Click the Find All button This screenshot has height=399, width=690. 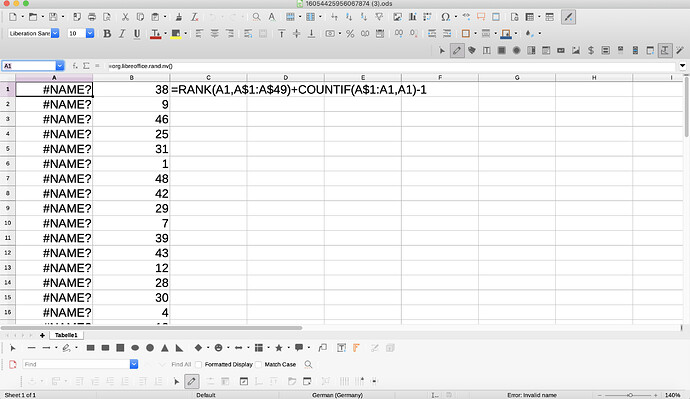tap(181, 364)
